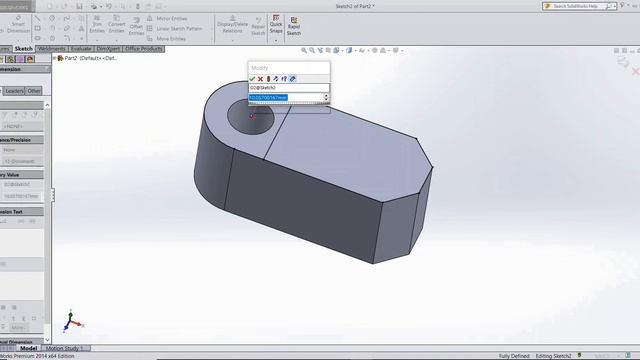Click the thumbwheel strip under dimension value
This screenshot has height=360, width=640.
click(289, 104)
